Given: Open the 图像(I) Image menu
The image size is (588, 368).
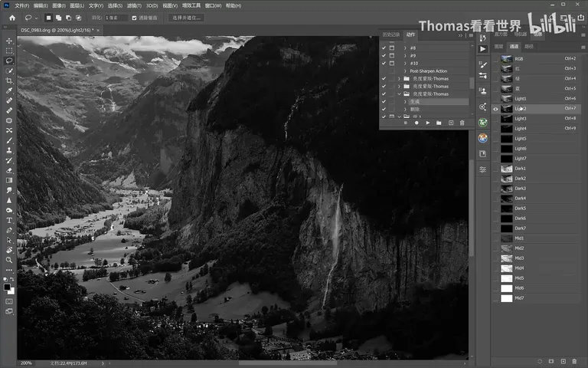Looking at the screenshot, I should 59,5.
